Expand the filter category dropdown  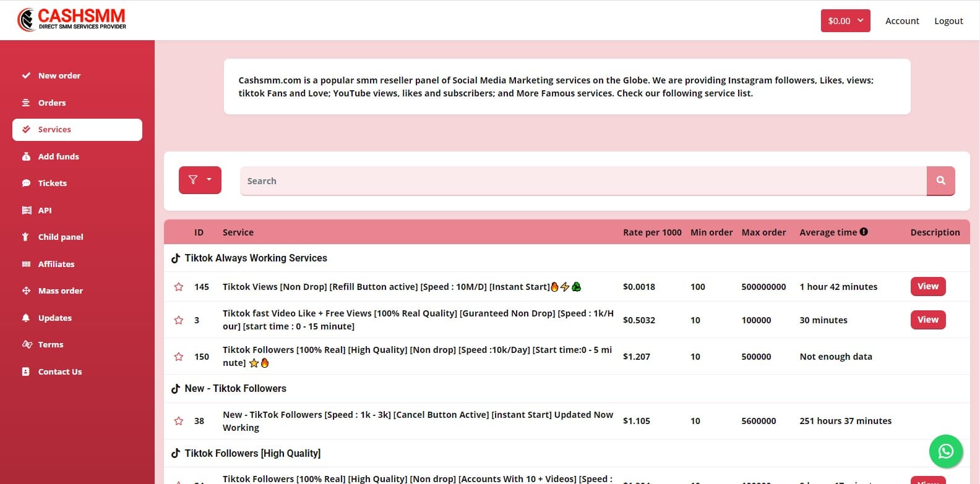200,180
